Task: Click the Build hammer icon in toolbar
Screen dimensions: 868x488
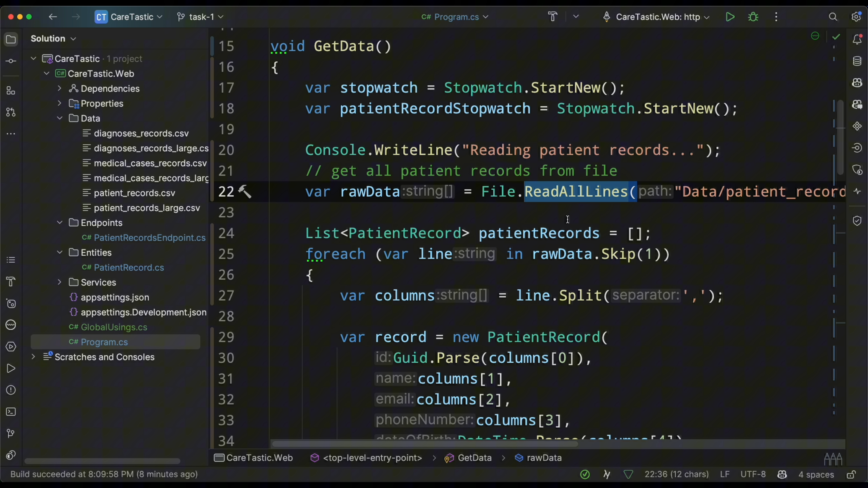Action: point(553,16)
